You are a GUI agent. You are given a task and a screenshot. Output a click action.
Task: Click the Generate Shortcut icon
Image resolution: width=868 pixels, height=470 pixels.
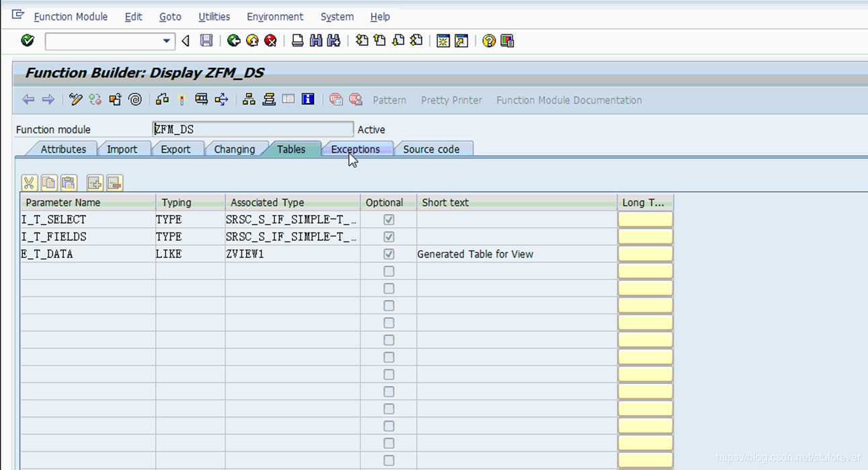[x=461, y=41]
